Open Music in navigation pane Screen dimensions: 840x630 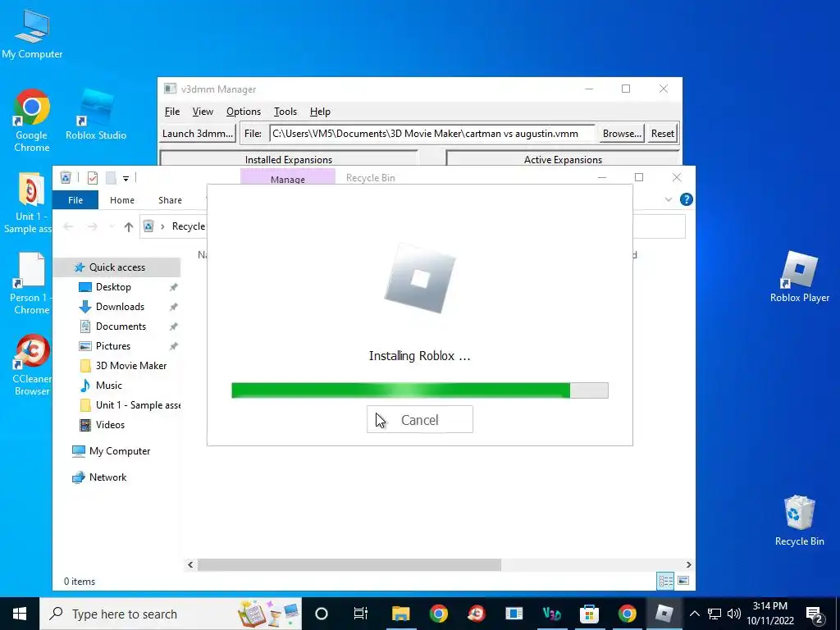pyautogui.click(x=109, y=386)
